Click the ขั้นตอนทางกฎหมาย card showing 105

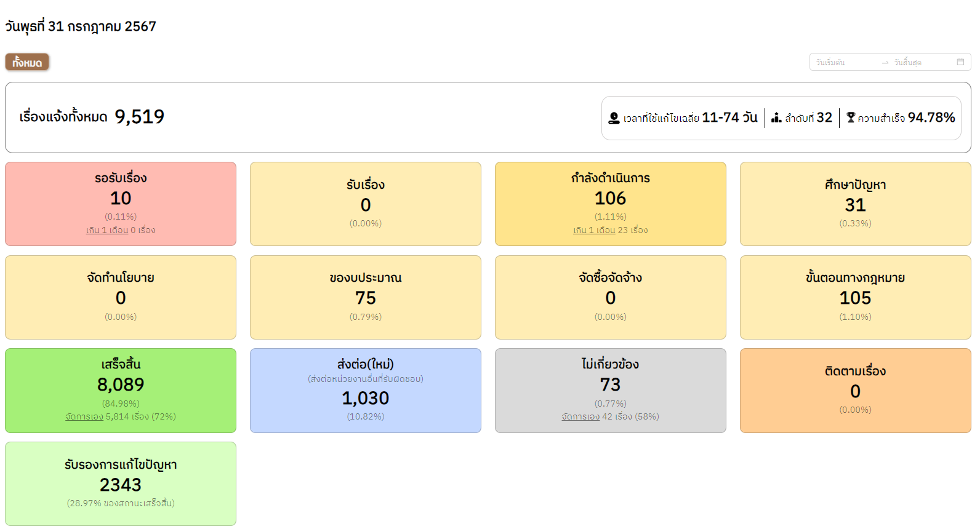(x=855, y=297)
